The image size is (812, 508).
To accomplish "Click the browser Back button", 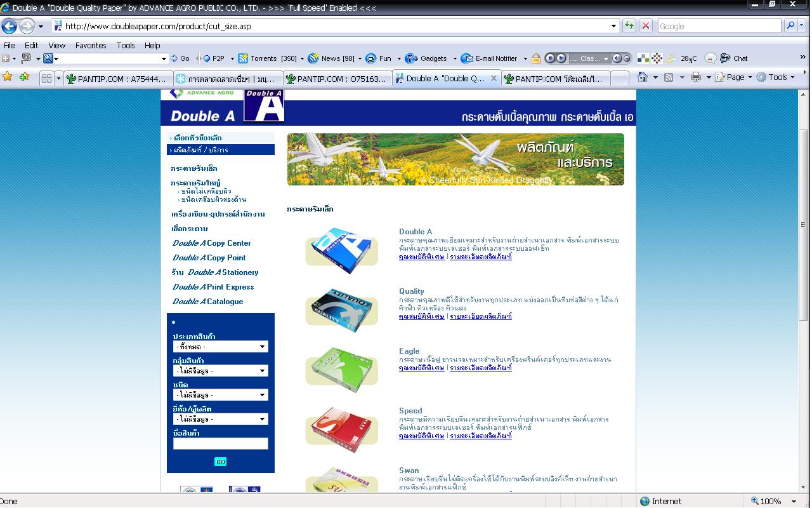I will point(10,26).
